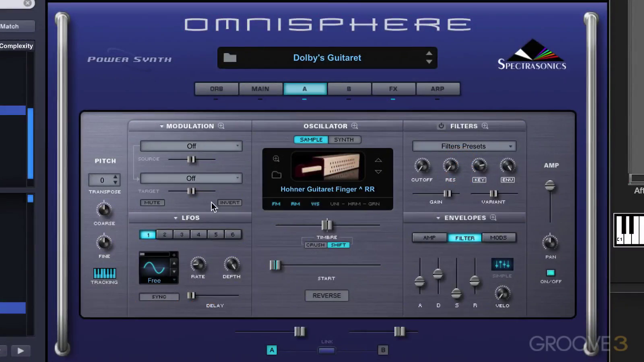Click the Spectrasonics logo
The height and width of the screenshot is (362, 644).
pyautogui.click(x=532, y=55)
